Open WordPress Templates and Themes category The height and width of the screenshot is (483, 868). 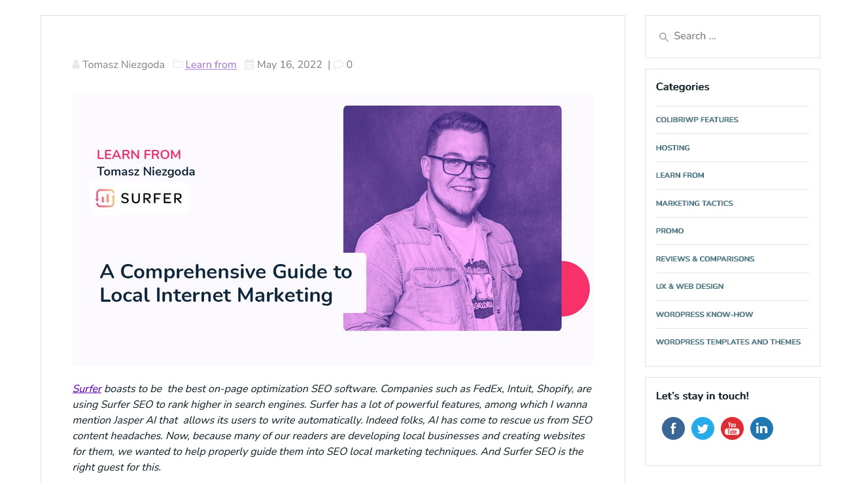coord(728,342)
